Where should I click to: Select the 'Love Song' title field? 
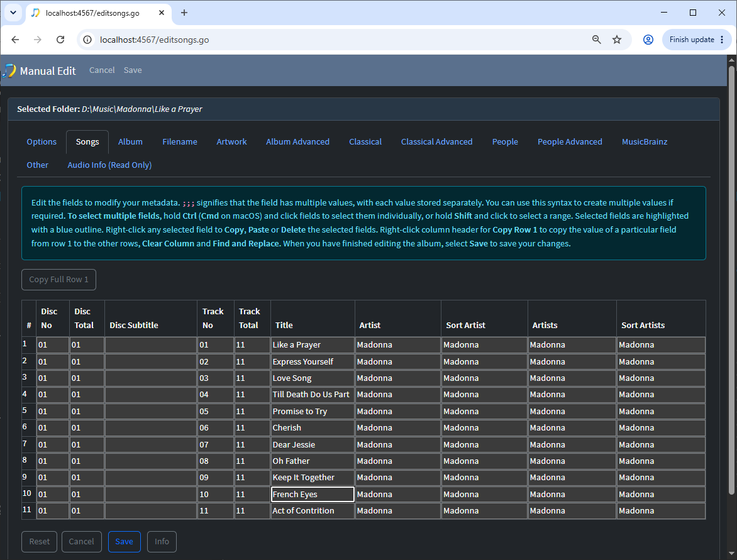(313, 378)
